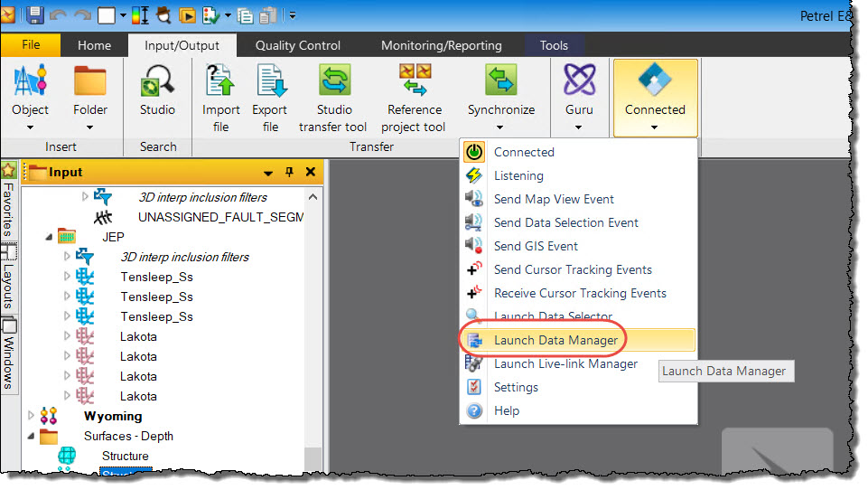The image size is (868, 490).
Task: Toggle Connected in the dropdown menu
Action: tap(578, 152)
